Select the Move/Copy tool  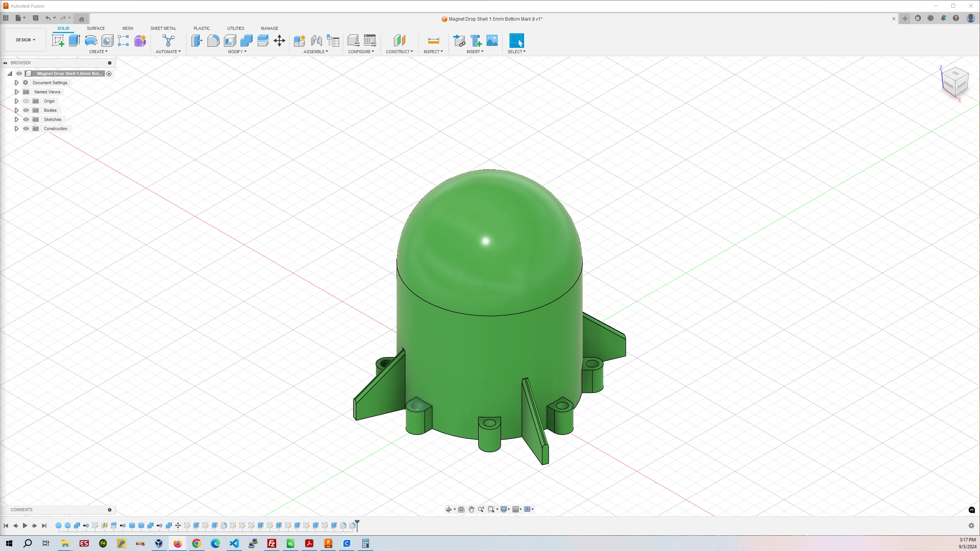[279, 41]
